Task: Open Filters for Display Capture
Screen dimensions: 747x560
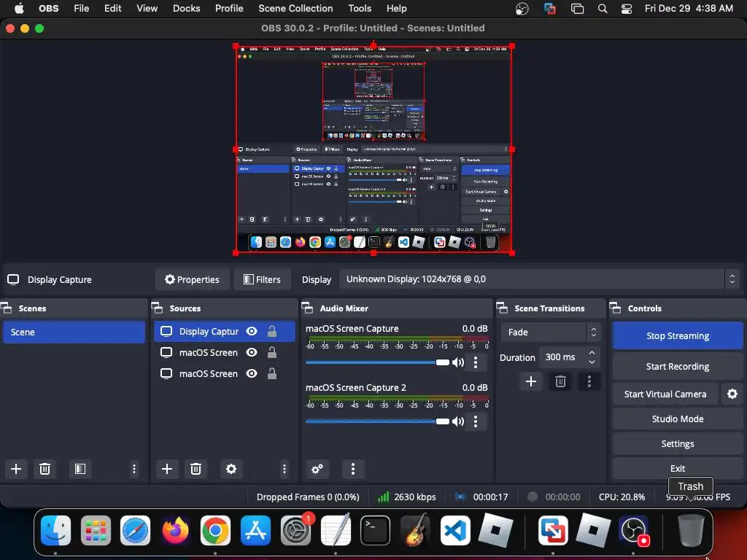Action: tap(262, 279)
